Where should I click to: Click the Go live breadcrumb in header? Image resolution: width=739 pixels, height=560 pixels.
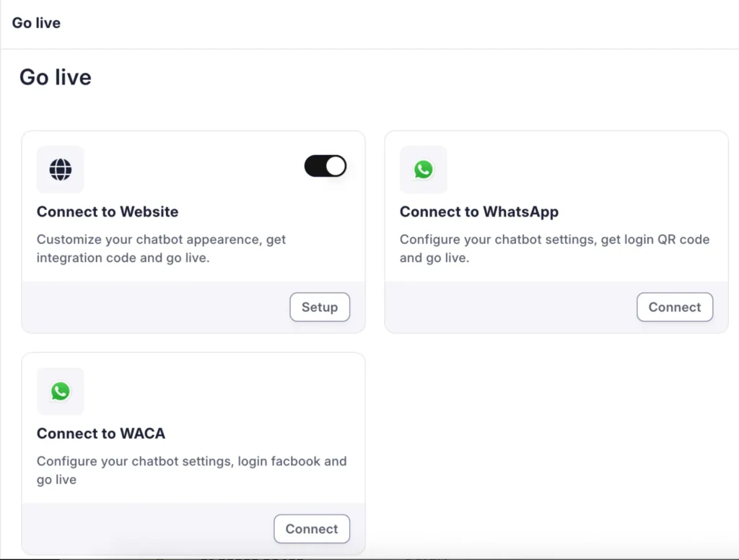tap(36, 22)
